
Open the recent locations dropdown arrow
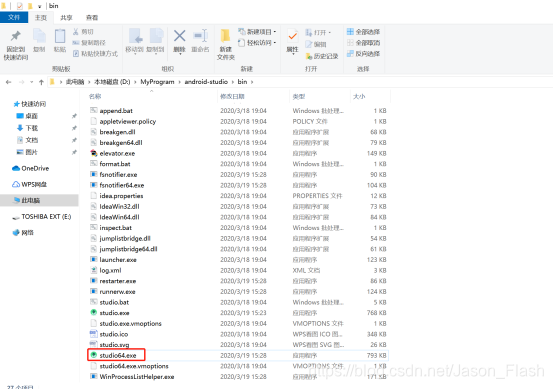point(31,82)
